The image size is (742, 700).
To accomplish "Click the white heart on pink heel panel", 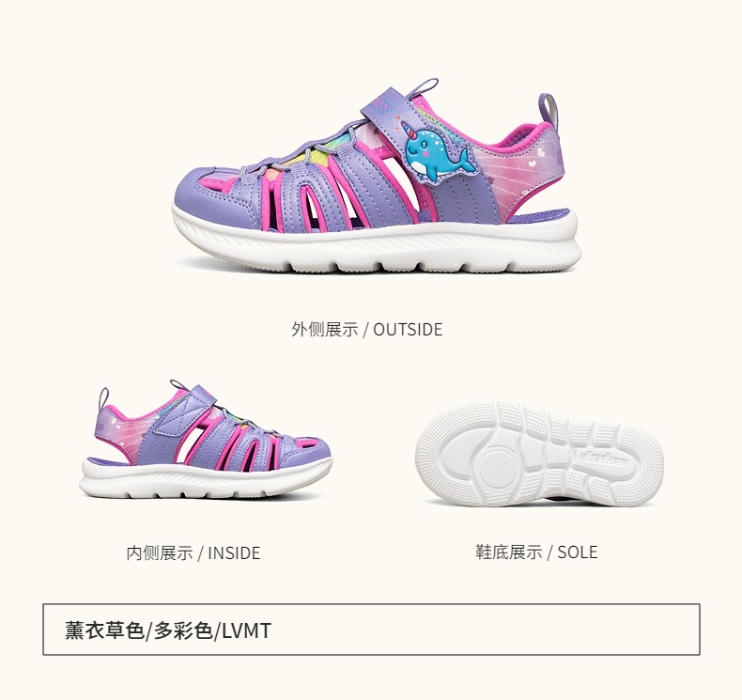I will [x=533, y=164].
